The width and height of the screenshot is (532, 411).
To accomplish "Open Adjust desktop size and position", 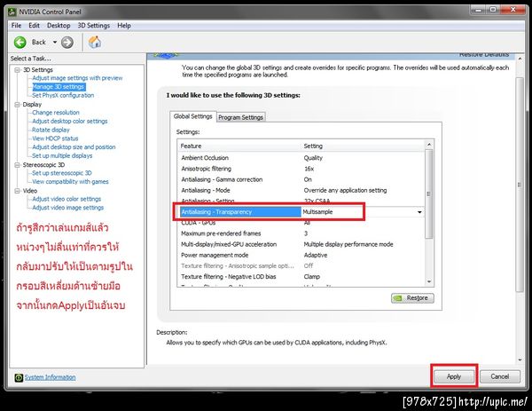I will [74, 147].
